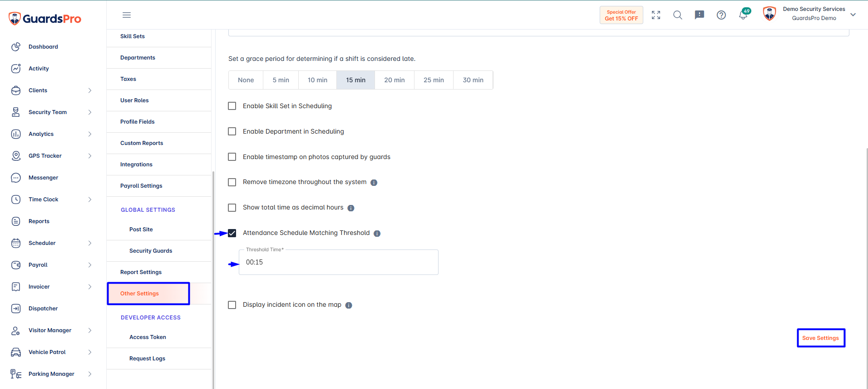Viewport: 868px width, 389px height.
Task: Select the Security Team guard icon
Action: click(x=16, y=112)
